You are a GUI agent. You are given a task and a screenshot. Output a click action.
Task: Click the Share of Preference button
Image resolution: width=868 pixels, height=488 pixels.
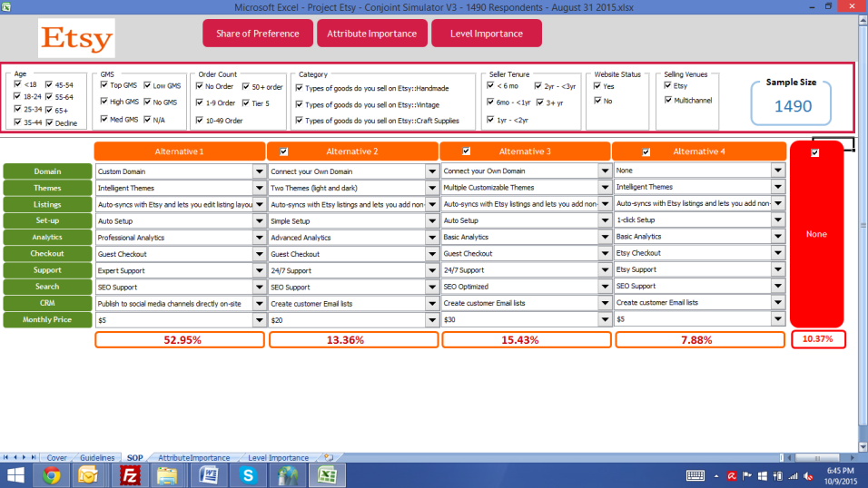coord(257,34)
